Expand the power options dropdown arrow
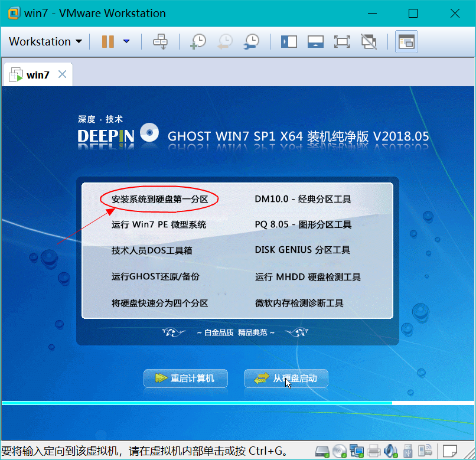Image resolution: width=476 pixels, height=460 pixels. click(x=126, y=41)
